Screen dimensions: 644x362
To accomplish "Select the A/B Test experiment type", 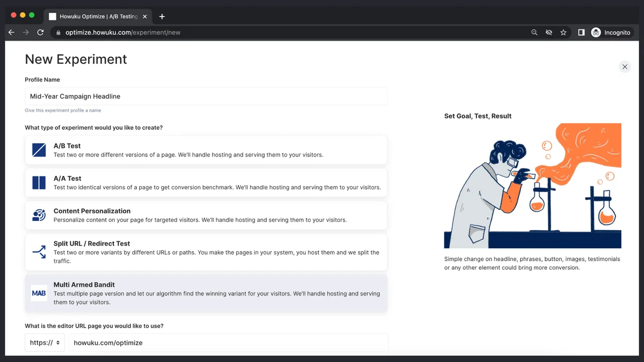I will 206,150.
